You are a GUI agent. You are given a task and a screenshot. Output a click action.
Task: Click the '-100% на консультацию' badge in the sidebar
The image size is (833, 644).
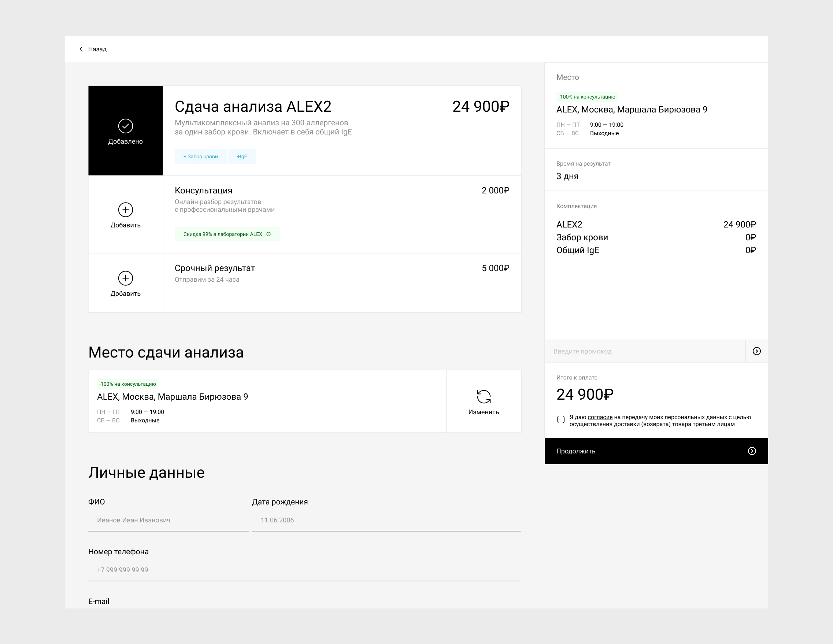tap(586, 97)
